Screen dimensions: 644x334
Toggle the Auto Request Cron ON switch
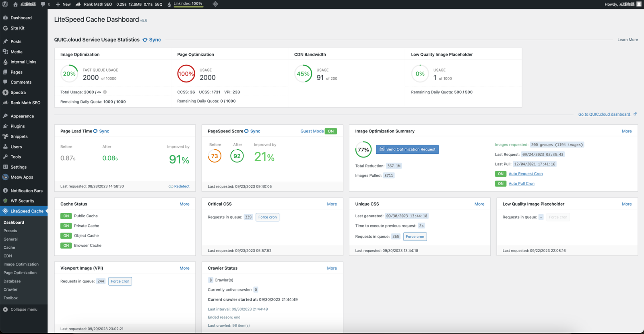click(x=500, y=174)
